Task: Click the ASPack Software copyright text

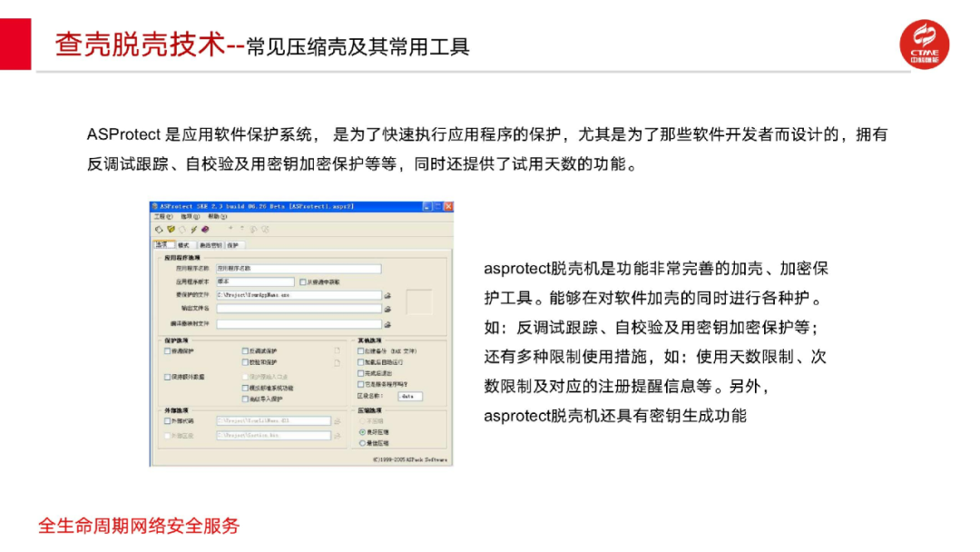Action: click(x=410, y=460)
